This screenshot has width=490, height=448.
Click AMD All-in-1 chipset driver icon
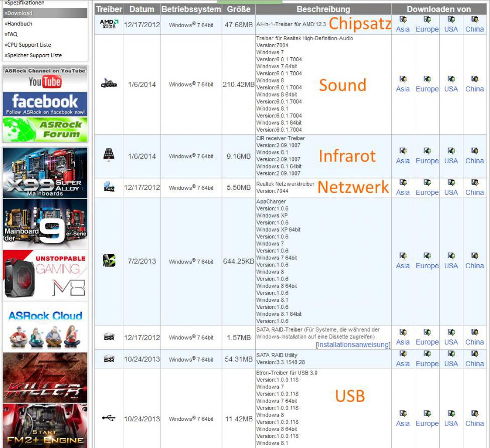tap(109, 24)
